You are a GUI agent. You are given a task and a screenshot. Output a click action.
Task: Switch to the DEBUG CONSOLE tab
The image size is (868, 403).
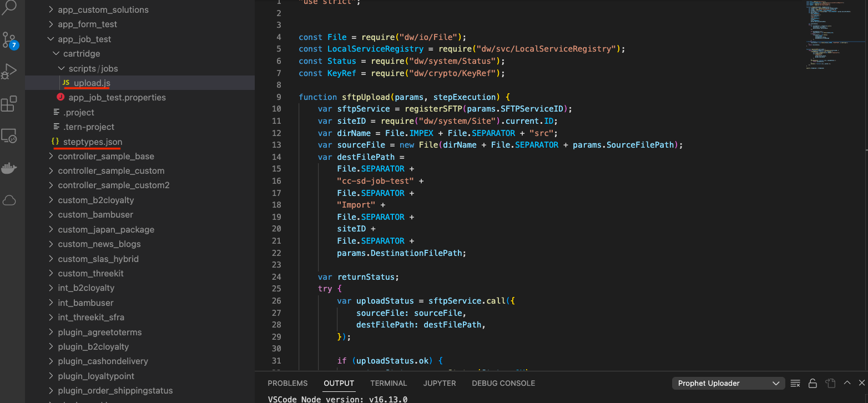tap(503, 383)
